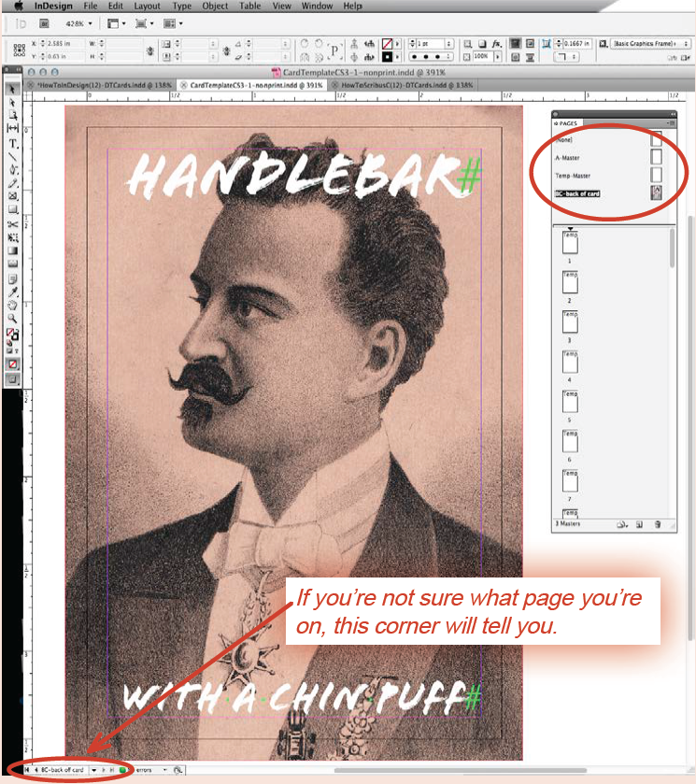Select the BC-back of card master

(577, 193)
